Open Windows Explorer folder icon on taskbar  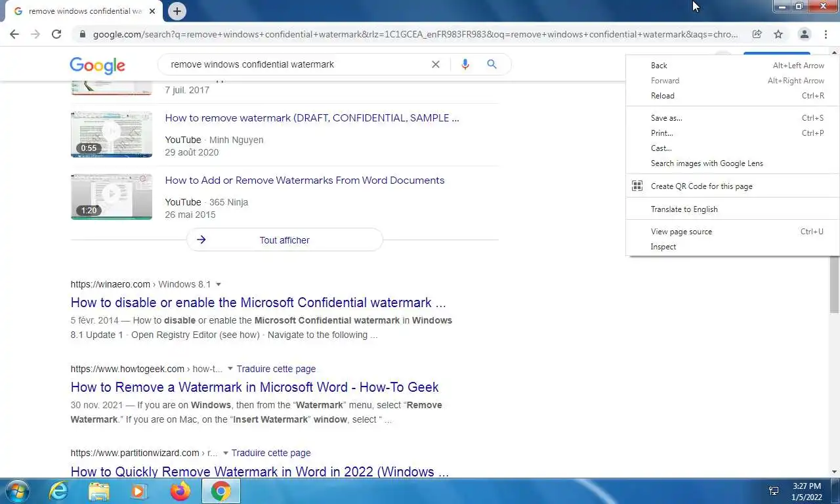click(99, 491)
